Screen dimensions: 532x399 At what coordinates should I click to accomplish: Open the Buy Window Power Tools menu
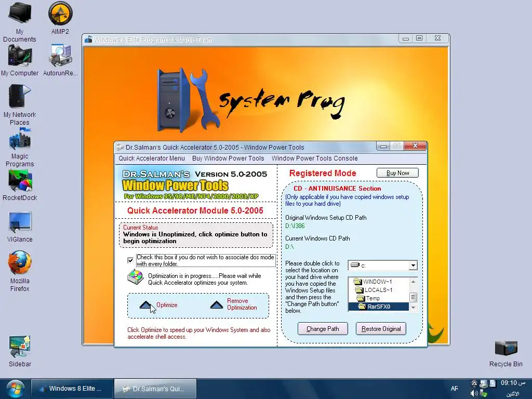point(228,158)
